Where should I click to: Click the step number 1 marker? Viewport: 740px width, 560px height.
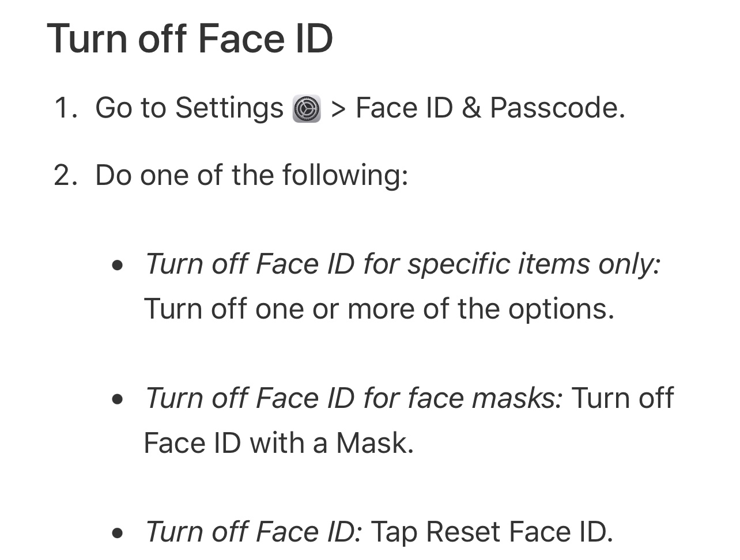pos(65,108)
